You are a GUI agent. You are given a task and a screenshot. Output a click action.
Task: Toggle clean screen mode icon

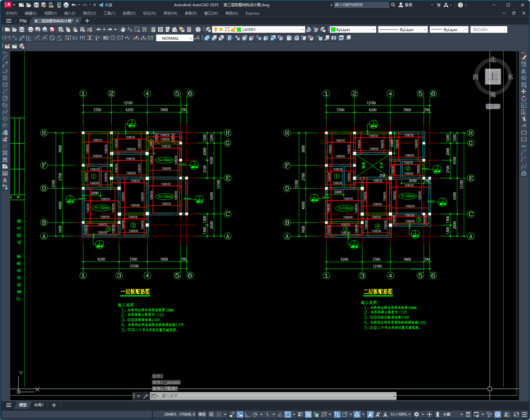pos(516,414)
